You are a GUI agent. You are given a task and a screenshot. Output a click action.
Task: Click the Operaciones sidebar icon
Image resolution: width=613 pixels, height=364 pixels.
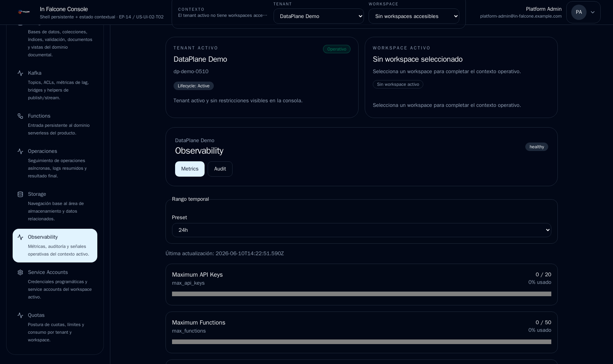tap(20, 151)
